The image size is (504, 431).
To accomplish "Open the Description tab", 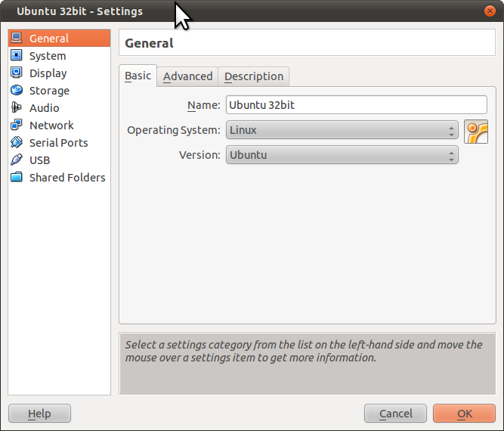I will 253,76.
